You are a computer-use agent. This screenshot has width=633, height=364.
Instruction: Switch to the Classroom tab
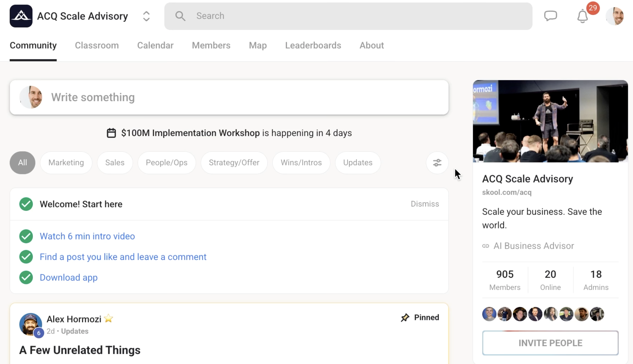click(x=97, y=45)
